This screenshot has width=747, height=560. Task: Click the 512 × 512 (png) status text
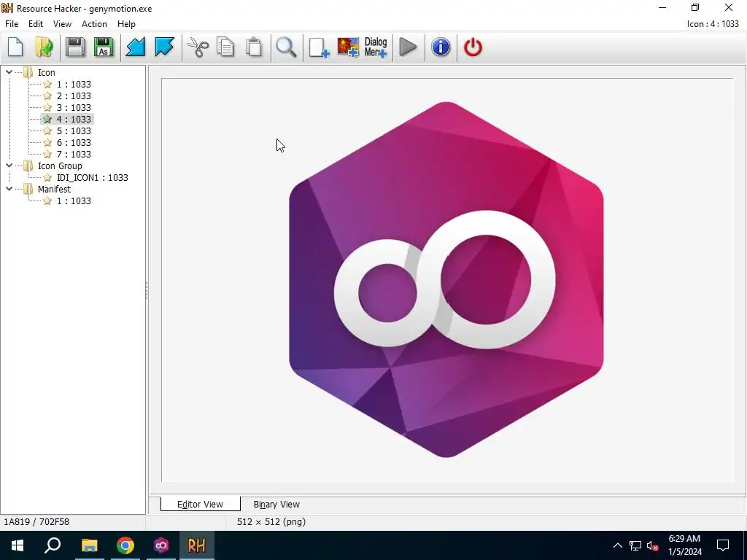pos(271,522)
